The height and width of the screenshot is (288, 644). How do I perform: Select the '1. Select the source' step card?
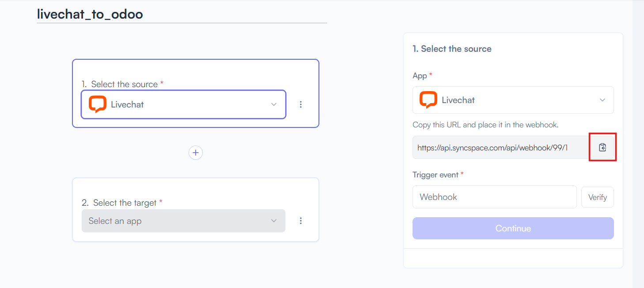[x=196, y=93]
